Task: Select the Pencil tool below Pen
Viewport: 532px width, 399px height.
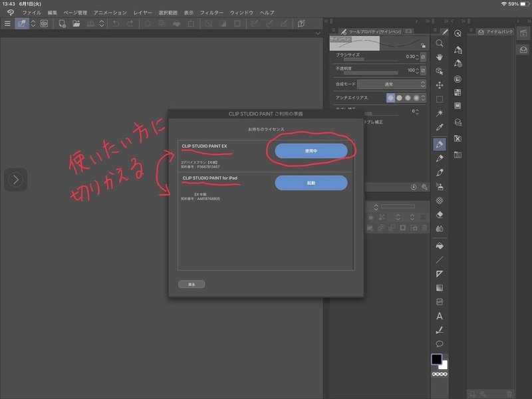Action: point(440,158)
